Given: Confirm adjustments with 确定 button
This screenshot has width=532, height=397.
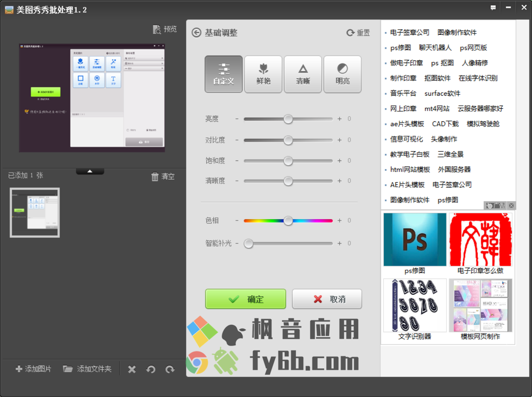Looking at the screenshot, I should click(x=245, y=299).
